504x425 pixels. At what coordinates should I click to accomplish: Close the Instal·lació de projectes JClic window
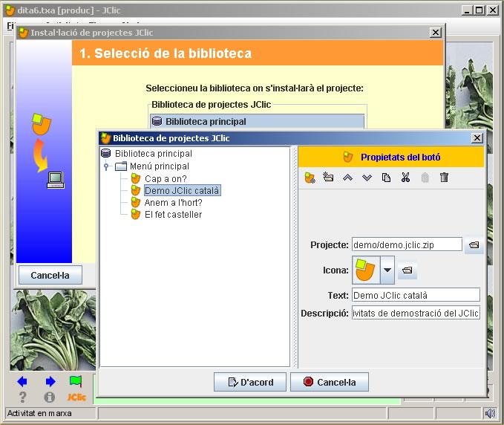coord(436,33)
